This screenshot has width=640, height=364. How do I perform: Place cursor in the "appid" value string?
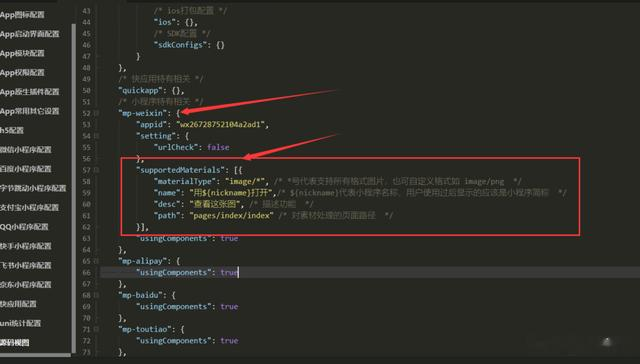coord(220,124)
